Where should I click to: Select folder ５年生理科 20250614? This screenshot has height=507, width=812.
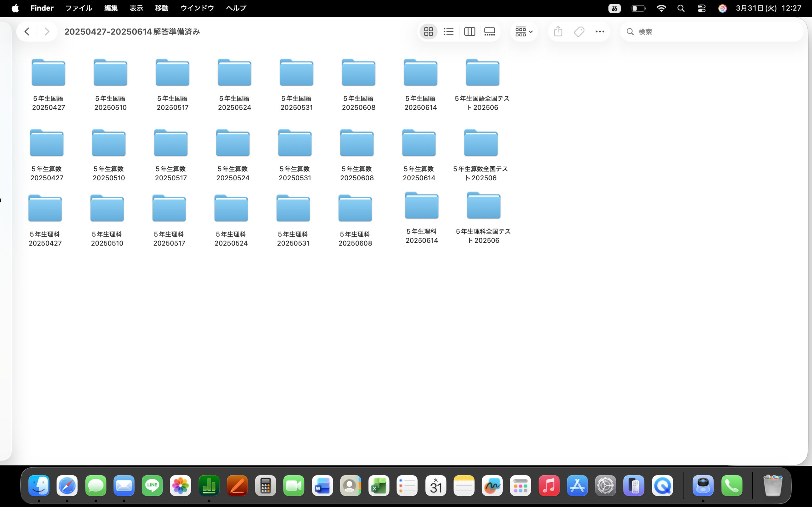pos(422,206)
